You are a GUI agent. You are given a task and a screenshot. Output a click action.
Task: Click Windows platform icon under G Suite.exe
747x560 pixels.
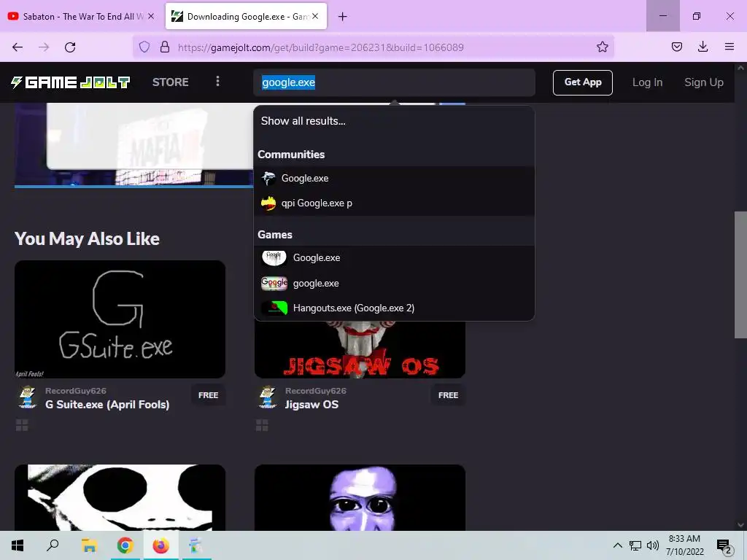(x=22, y=425)
